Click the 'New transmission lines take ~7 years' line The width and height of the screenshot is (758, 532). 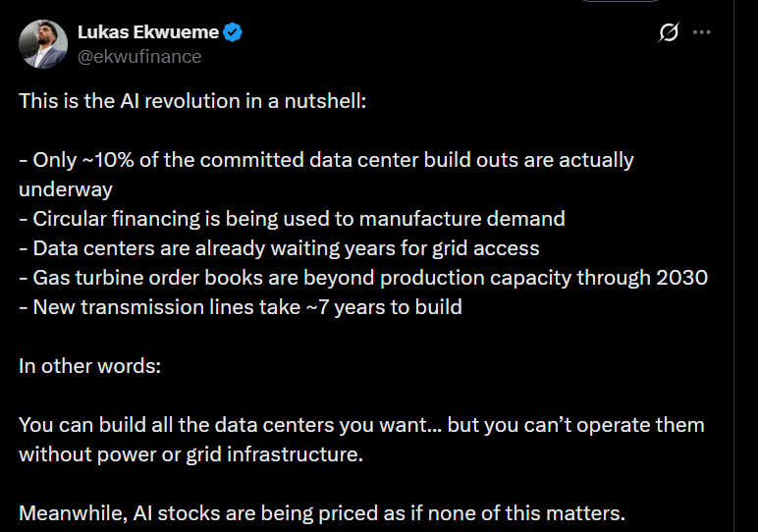pyautogui.click(x=241, y=307)
